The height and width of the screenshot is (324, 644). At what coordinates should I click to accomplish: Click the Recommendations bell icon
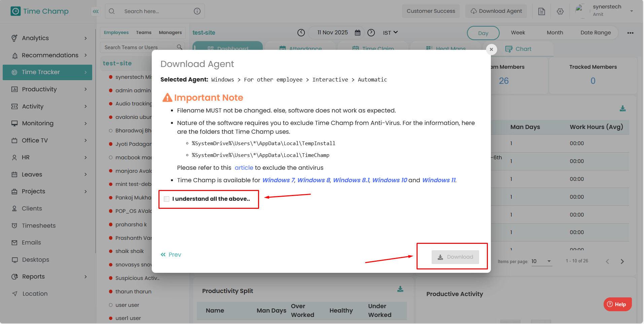pos(15,56)
